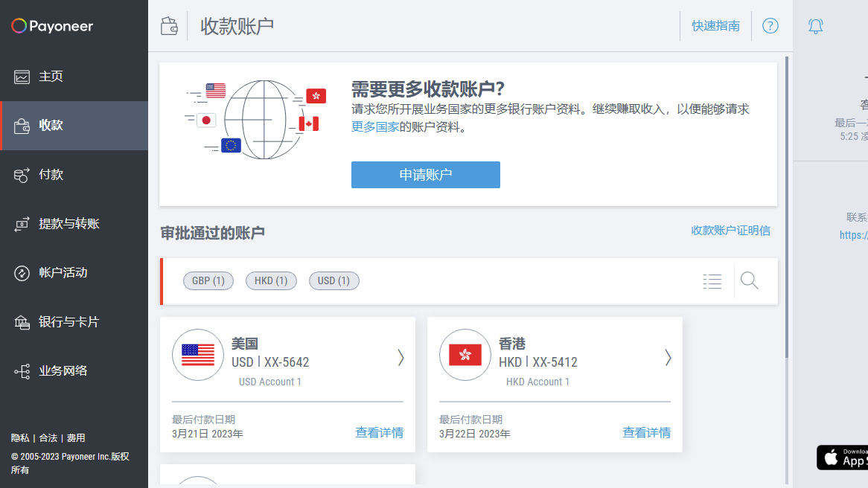Click the US flag icon
This screenshot has height=488, width=868.
click(x=198, y=355)
